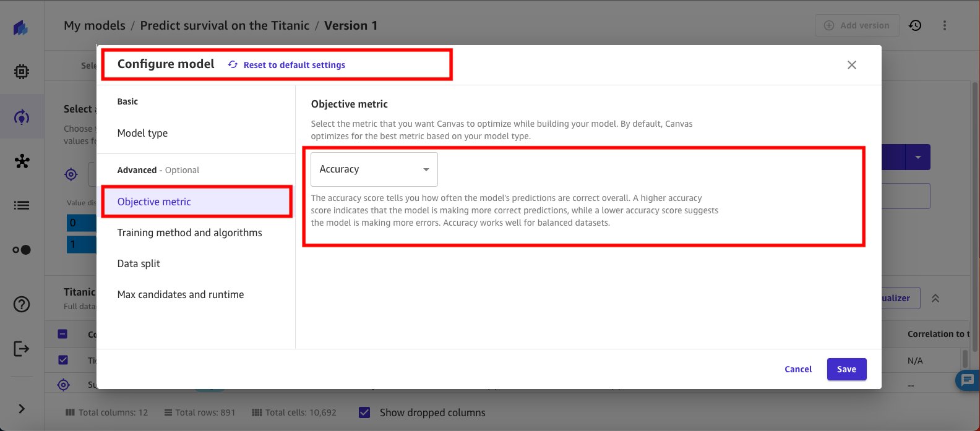Click the log out icon in sidebar
This screenshot has height=431, width=980.
(22, 349)
